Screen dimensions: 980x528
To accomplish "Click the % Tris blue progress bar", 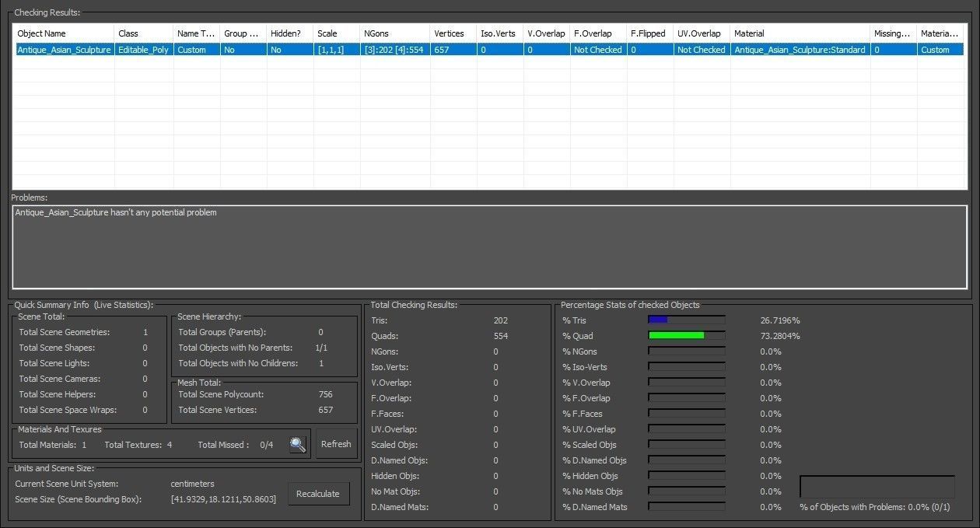I will (x=687, y=320).
